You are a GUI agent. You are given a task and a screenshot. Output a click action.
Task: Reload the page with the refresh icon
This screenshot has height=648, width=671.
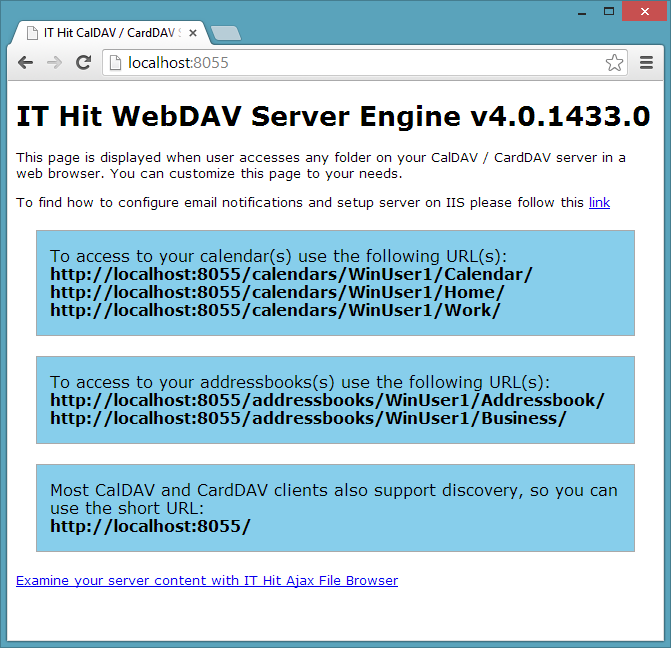83,62
